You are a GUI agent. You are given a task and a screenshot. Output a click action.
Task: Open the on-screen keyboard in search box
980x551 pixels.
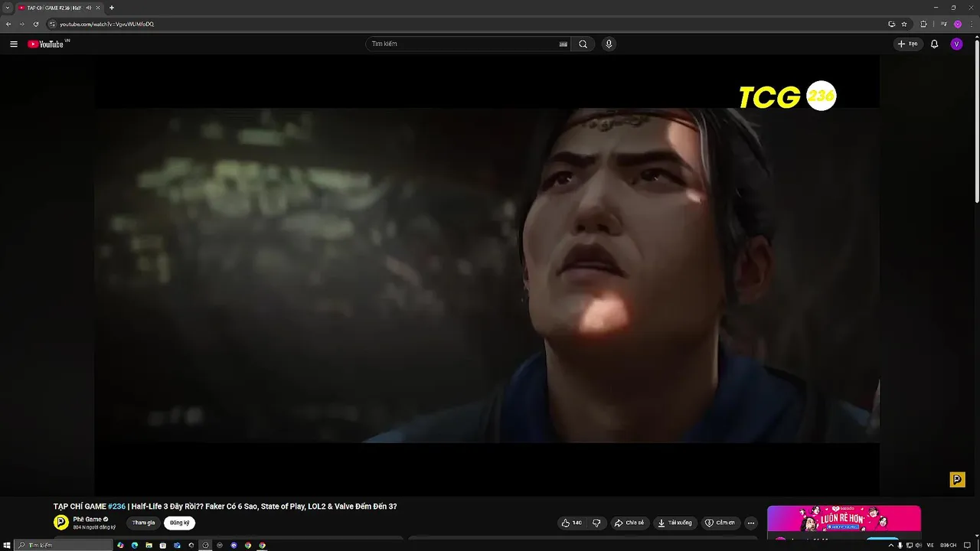[563, 44]
